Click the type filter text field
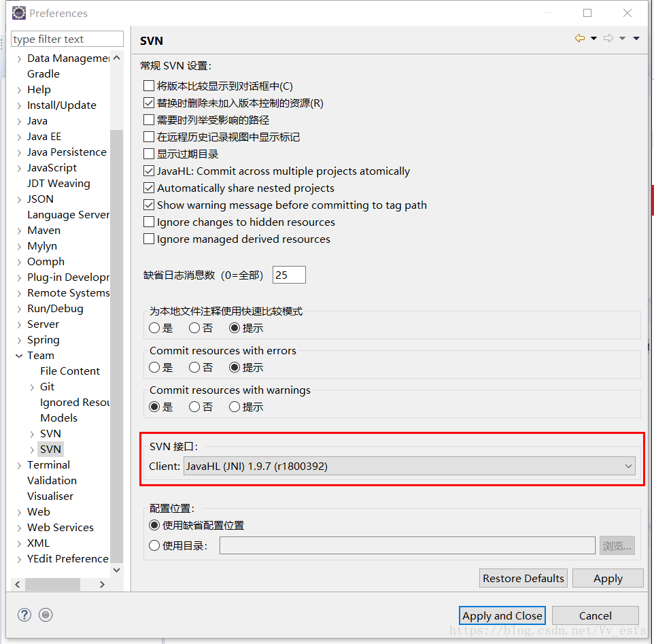Viewport: 654px width, 644px height. [67, 39]
